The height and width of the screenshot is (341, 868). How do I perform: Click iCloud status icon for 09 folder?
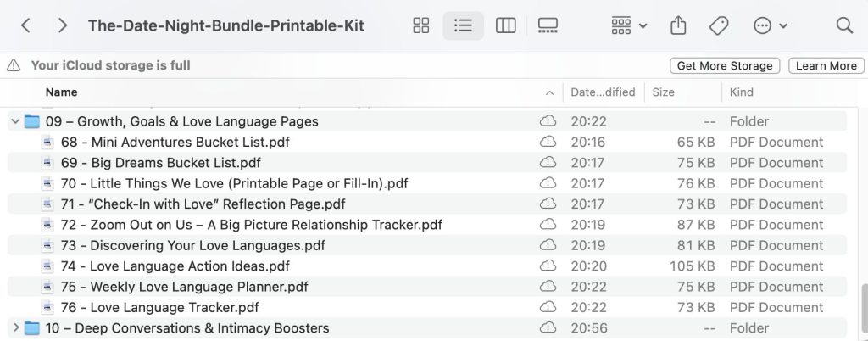tap(548, 120)
